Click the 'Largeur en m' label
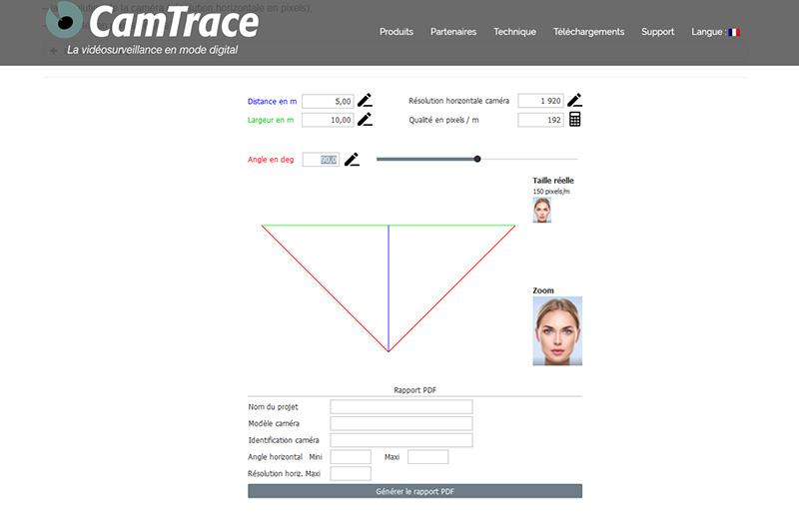The width and height of the screenshot is (799, 532). pos(270,120)
